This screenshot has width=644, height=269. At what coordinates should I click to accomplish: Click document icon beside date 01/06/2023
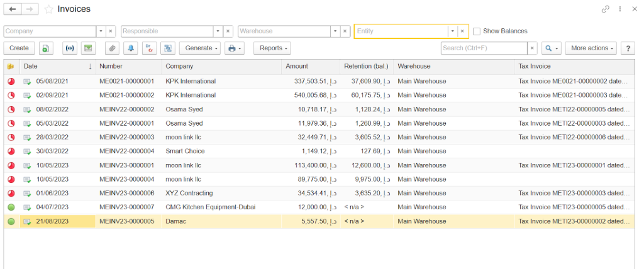pyautogui.click(x=27, y=194)
